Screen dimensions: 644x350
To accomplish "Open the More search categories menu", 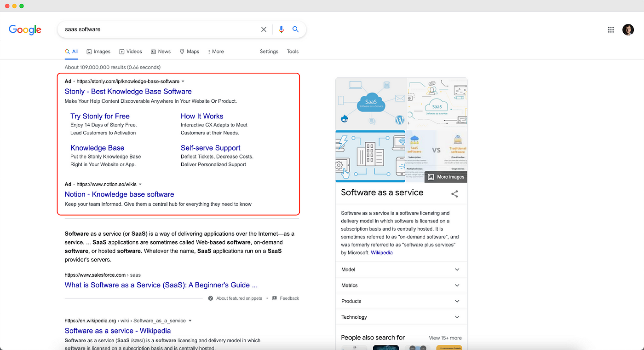I will click(216, 52).
